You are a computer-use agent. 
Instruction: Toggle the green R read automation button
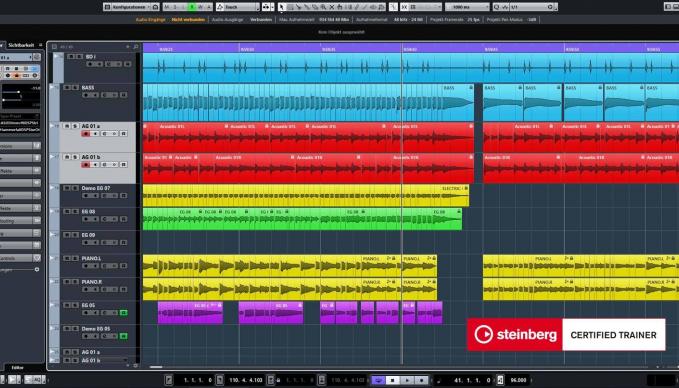tap(192, 7)
